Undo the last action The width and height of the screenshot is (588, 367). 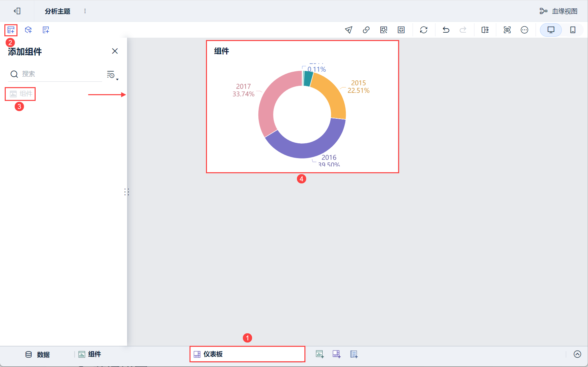click(446, 30)
